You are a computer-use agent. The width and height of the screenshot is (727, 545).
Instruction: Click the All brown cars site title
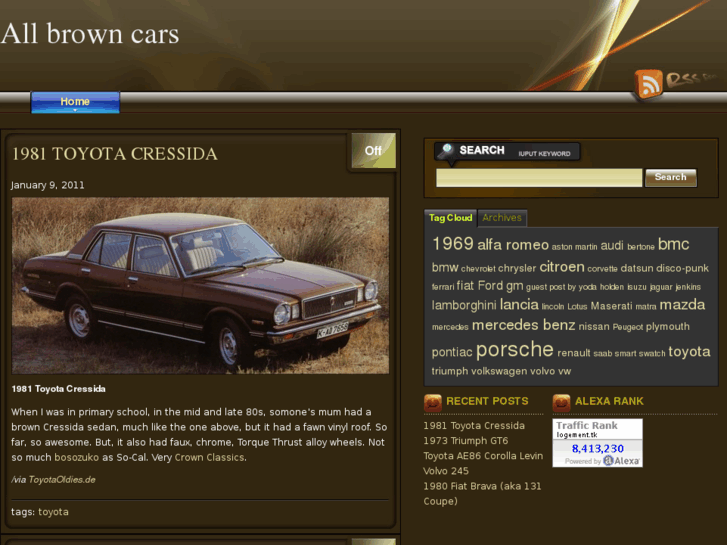tap(90, 34)
